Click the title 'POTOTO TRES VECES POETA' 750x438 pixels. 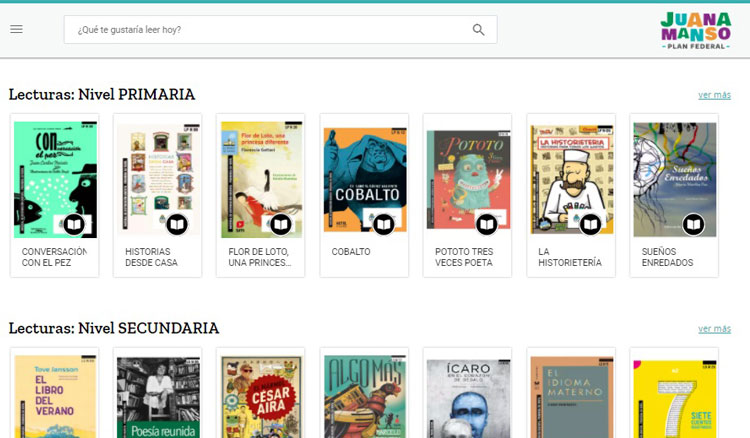pyautogui.click(x=464, y=257)
